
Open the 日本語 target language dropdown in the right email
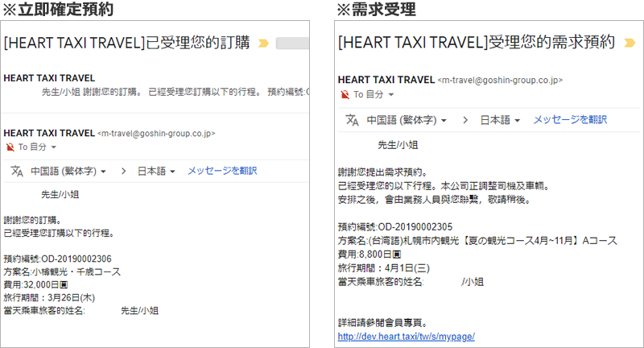pos(500,120)
